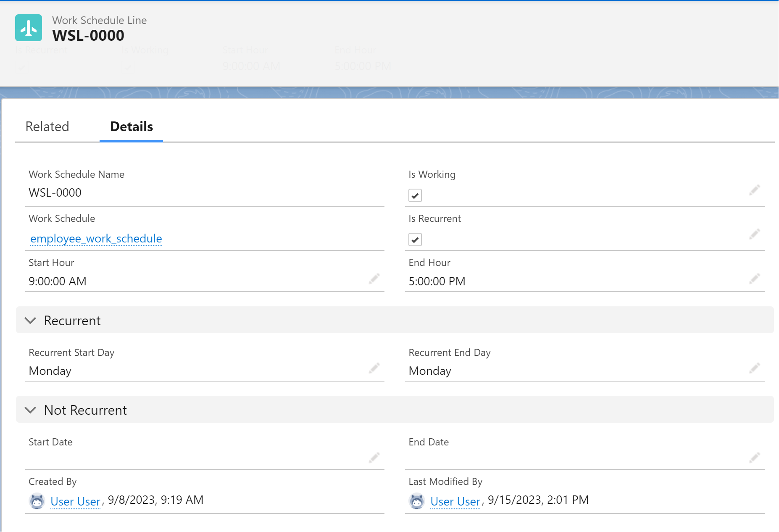Toggle the Is Recurrent checkbox

pyautogui.click(x=415, y=240)
